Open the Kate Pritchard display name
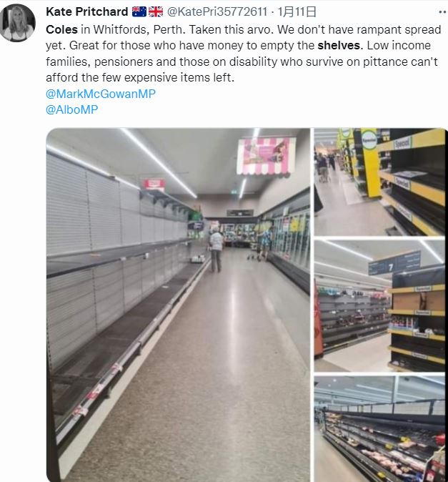Screen dimensions: 448x482 click(87, 11)
